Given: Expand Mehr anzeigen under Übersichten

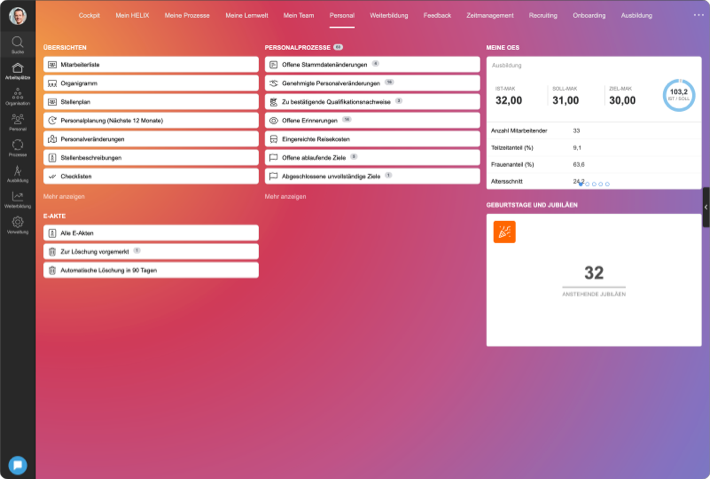Looking at the screenshot, I should 63,197.
